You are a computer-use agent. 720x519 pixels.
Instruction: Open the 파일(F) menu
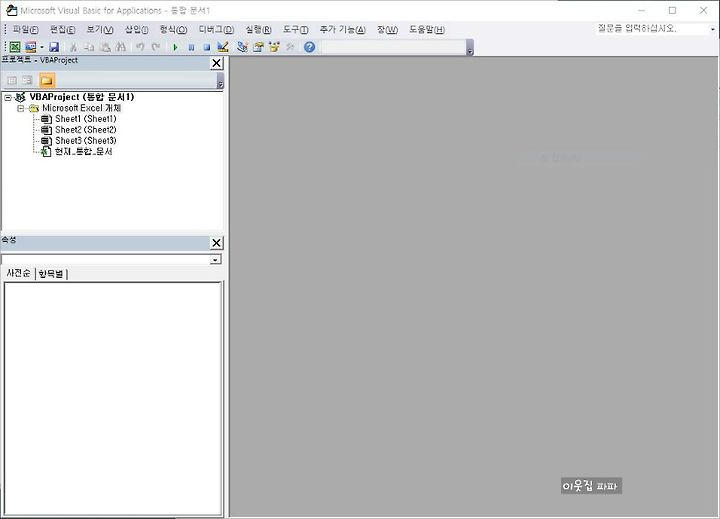25,29
